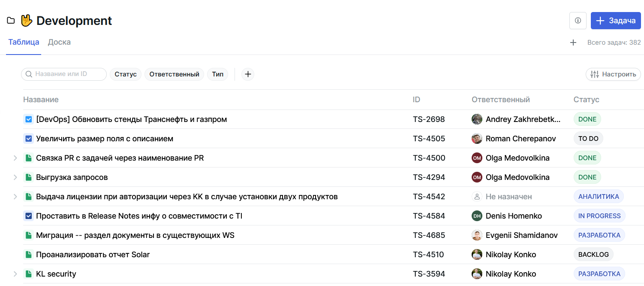The height and width of the screenshot is (286, 644).
Task: Click checkbox icon of DevOps Обновить стенды task
Action: (x=29, y=119)
